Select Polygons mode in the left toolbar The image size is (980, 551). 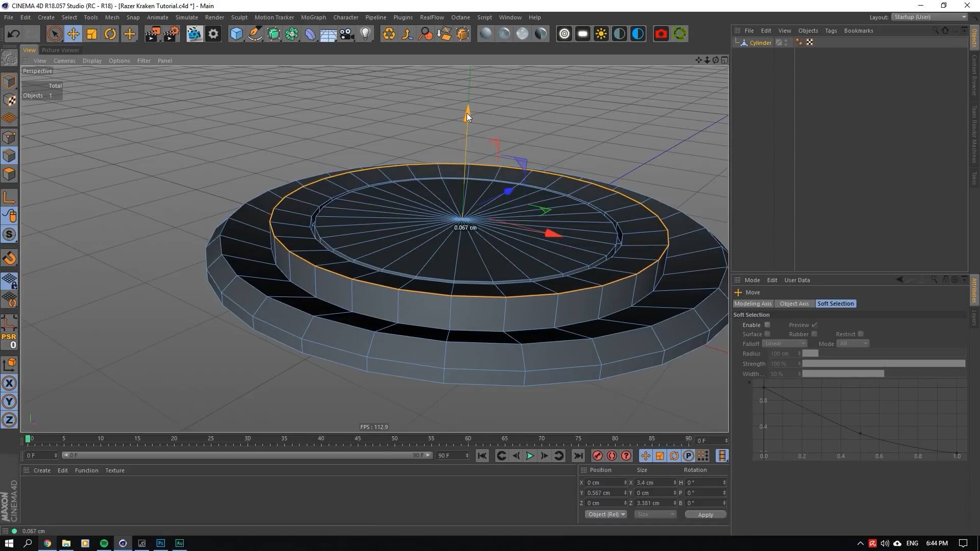(x=9, y=173)
